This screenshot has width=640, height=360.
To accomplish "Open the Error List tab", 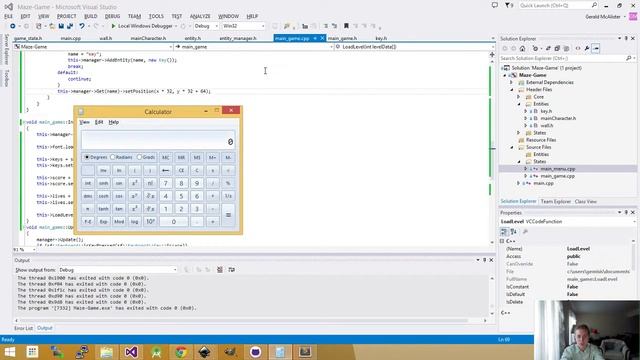I will [24, 328].
